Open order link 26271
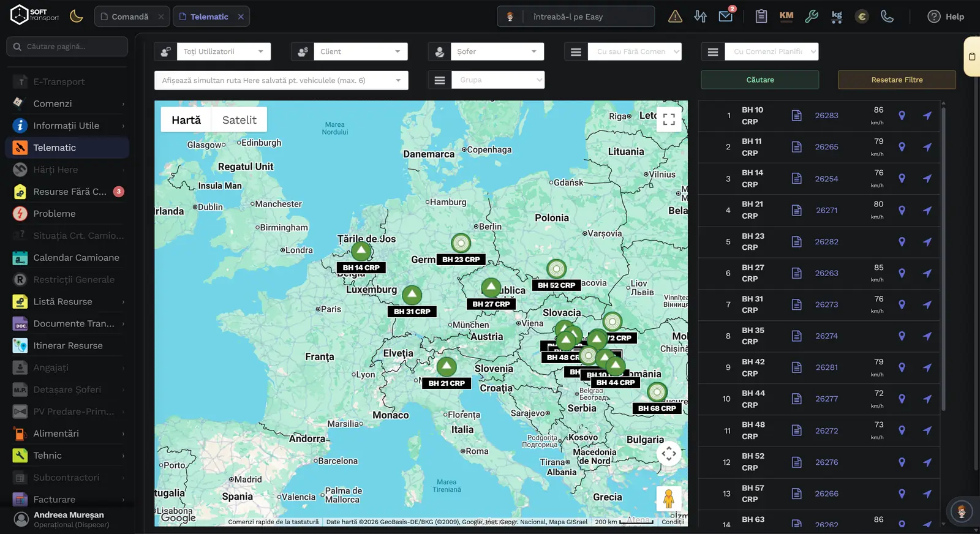Screen dimensions: 980x534 pyautogui.click(x=826, y=210)
